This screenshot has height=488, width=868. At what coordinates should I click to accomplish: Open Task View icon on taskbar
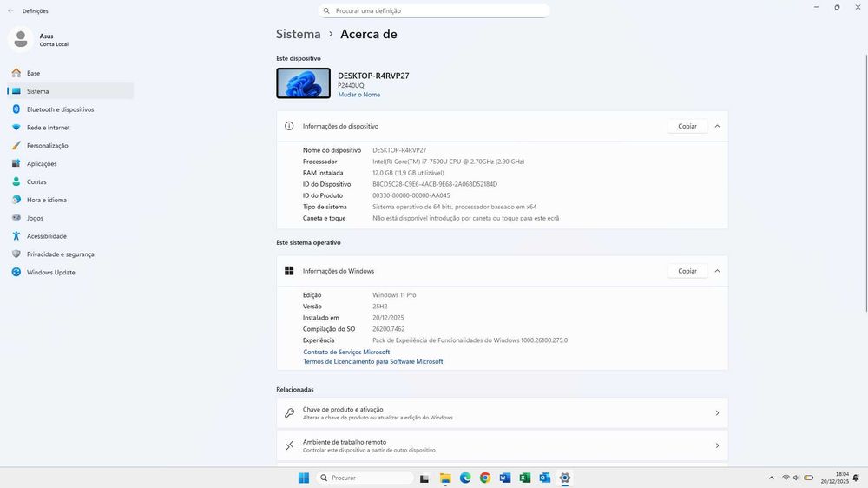(x=424, y=478)
